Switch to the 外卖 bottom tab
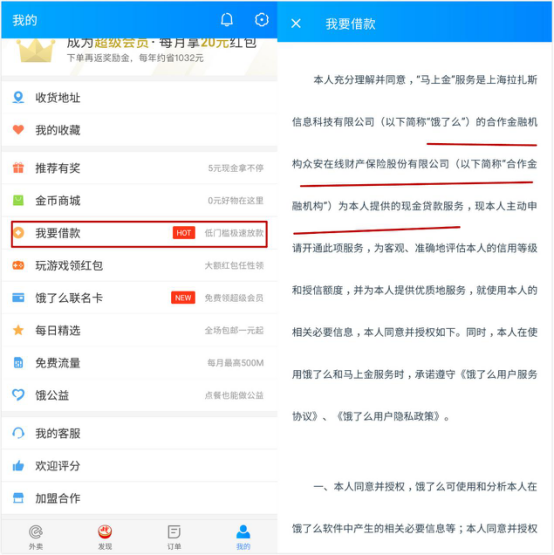The image size is (554, 555). pyautogui.click(x=36, y=537)
